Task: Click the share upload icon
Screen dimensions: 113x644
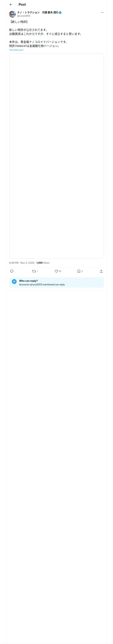Action: click(x=101, y=271)
